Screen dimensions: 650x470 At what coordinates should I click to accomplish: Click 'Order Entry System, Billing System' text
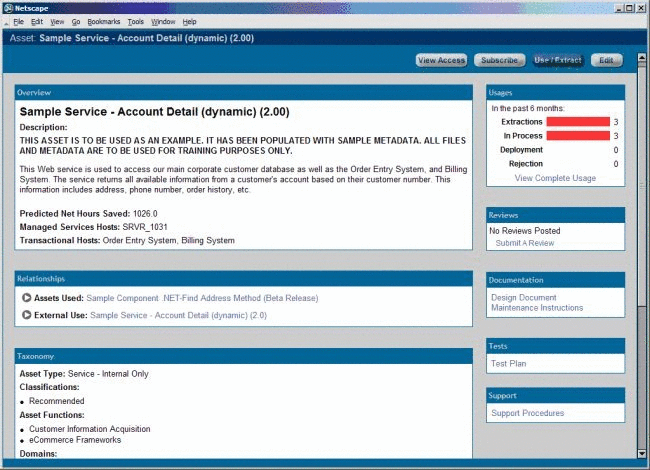[169, 240]
